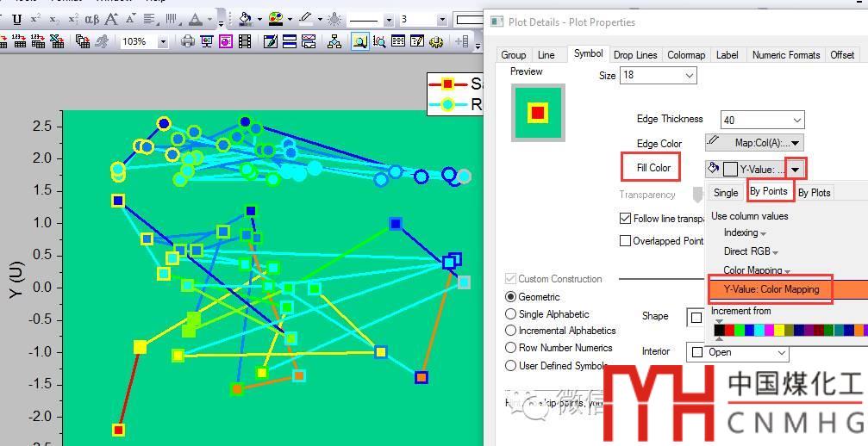
Task: Enable the Overlapped Points checkbox
Action: (x=626, y=241)
